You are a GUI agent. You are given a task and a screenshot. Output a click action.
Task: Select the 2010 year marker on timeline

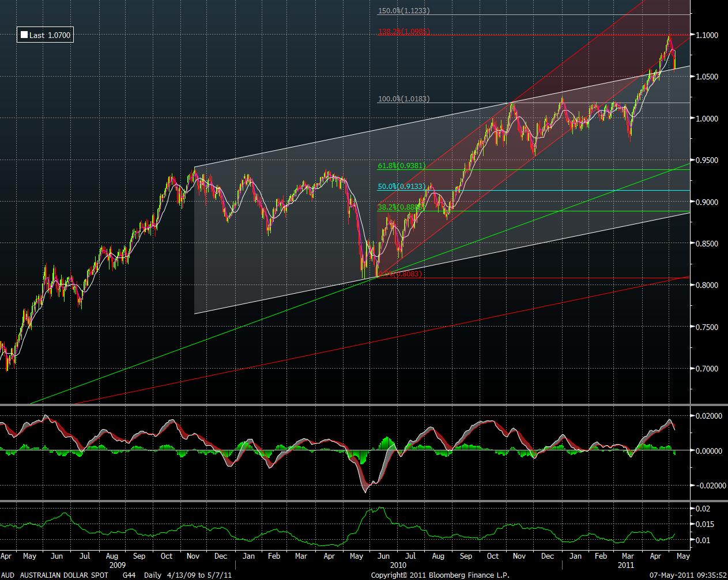(398, 566)
